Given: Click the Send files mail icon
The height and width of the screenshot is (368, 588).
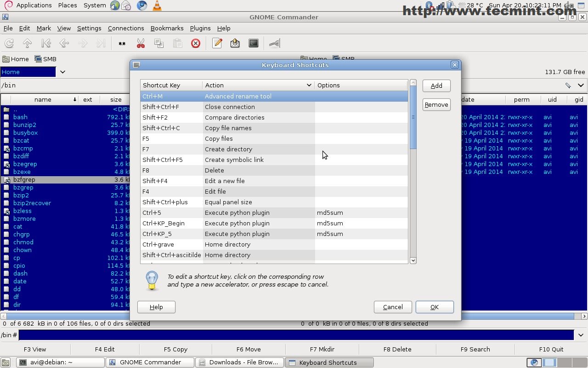Looking at the screenshot, I should [x=235, y=43].
